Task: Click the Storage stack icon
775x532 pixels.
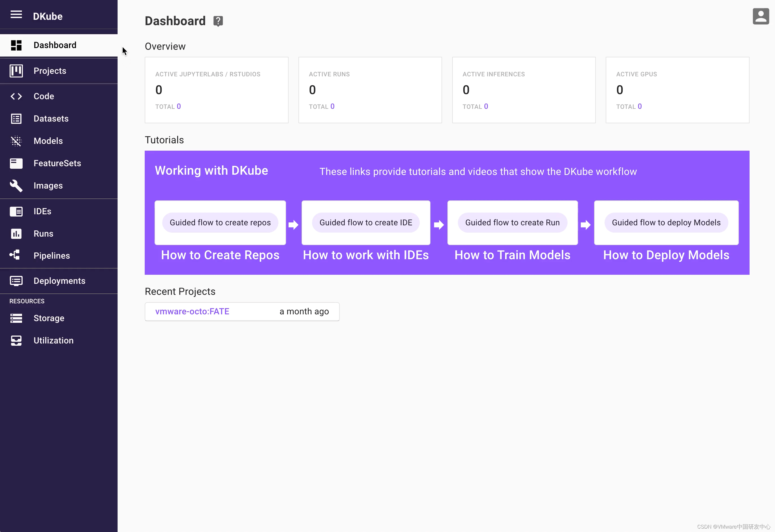Action: coord(16,318)
